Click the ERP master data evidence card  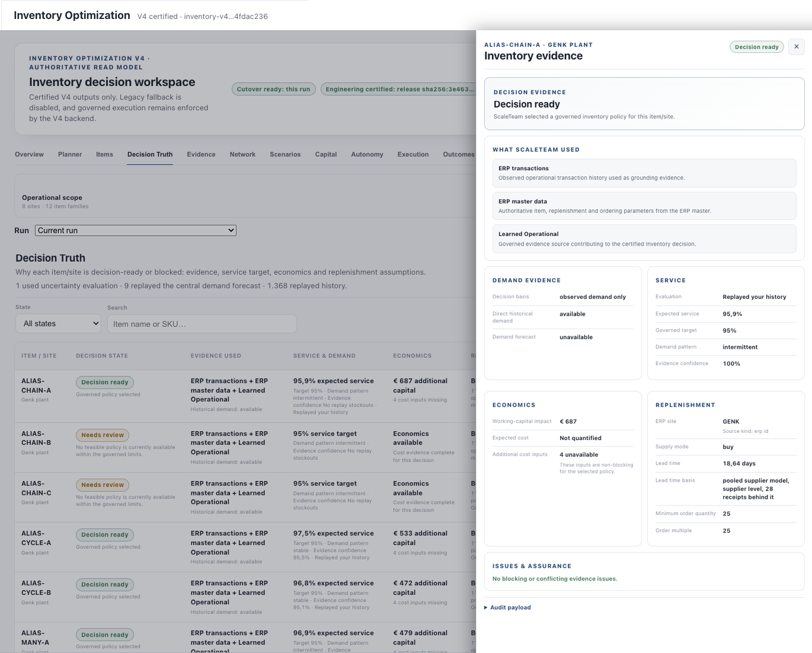tap(644, 206)
